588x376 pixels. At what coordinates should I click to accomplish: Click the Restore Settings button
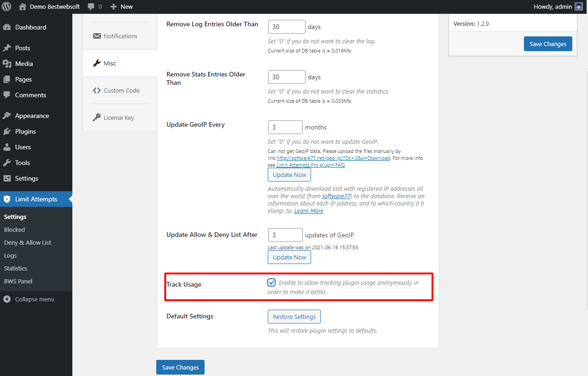pos(294,317)
